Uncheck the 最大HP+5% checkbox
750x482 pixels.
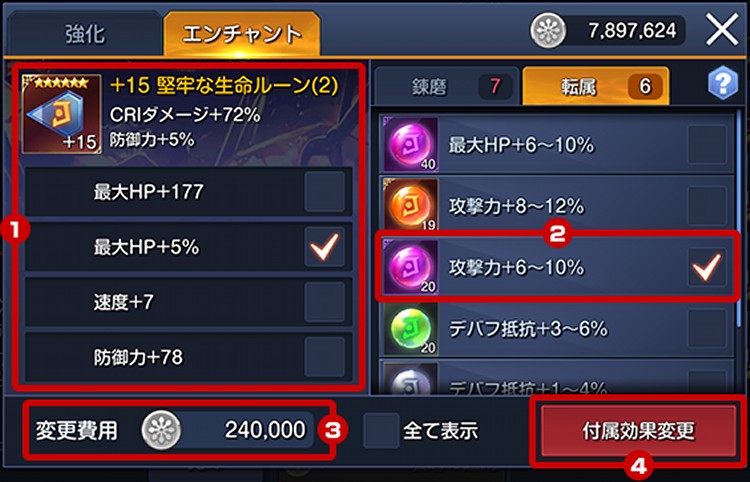click(x=325, y=247)
